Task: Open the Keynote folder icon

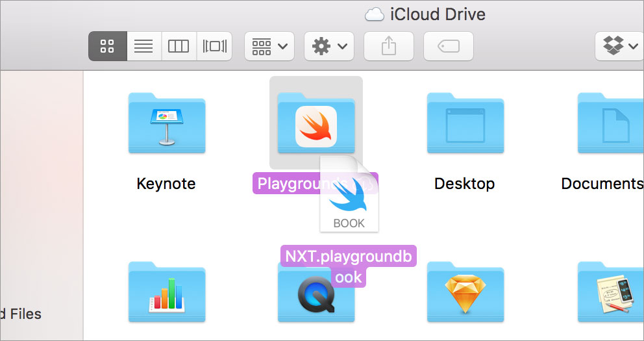Action: (166, 123)
